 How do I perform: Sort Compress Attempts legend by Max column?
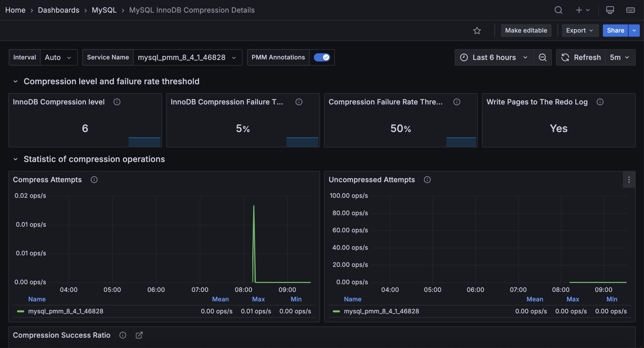(x=258, y=299)
